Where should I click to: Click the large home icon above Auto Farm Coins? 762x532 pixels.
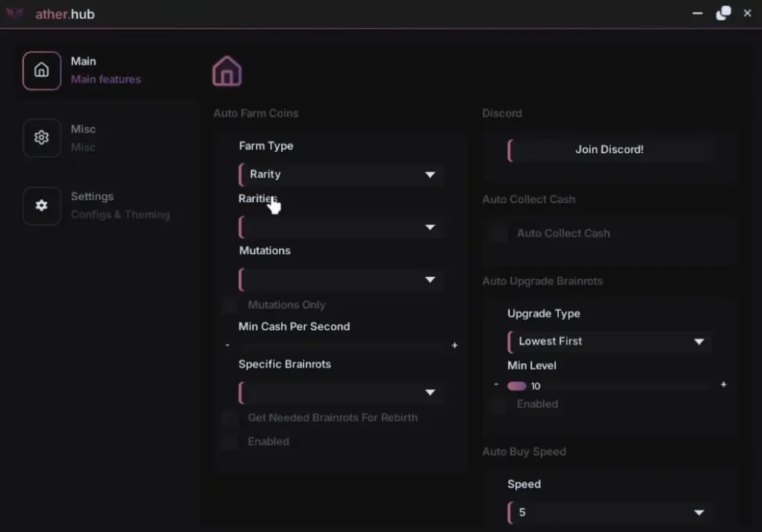(x=226, y=71)
